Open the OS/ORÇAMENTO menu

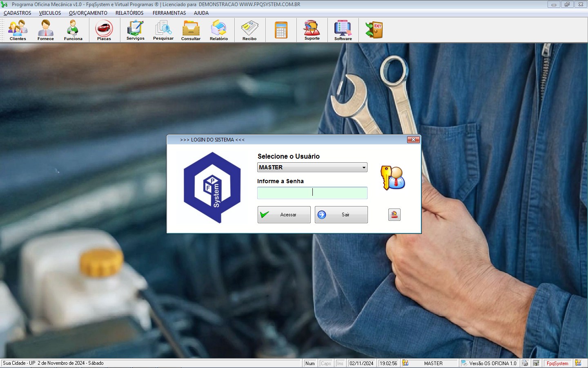pos(88,13)
